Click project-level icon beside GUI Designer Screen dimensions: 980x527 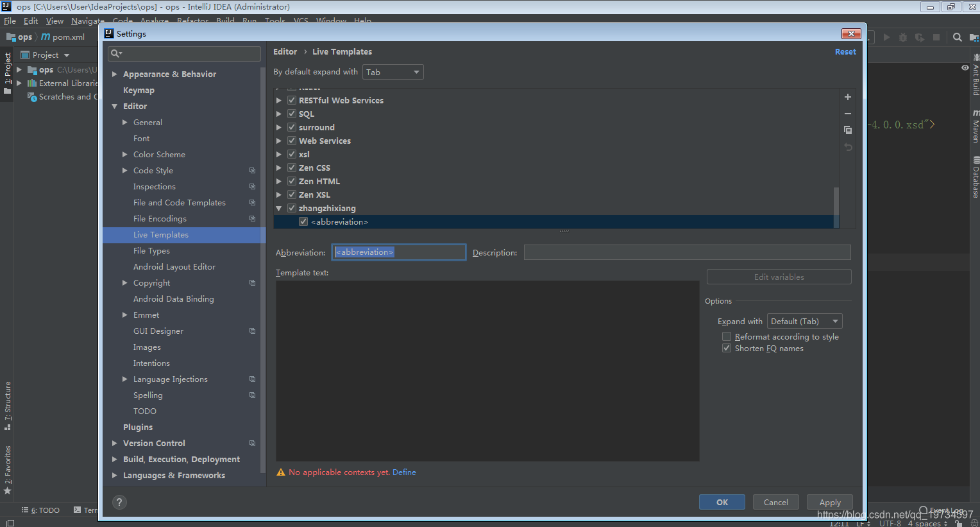(x=252, y=331)
